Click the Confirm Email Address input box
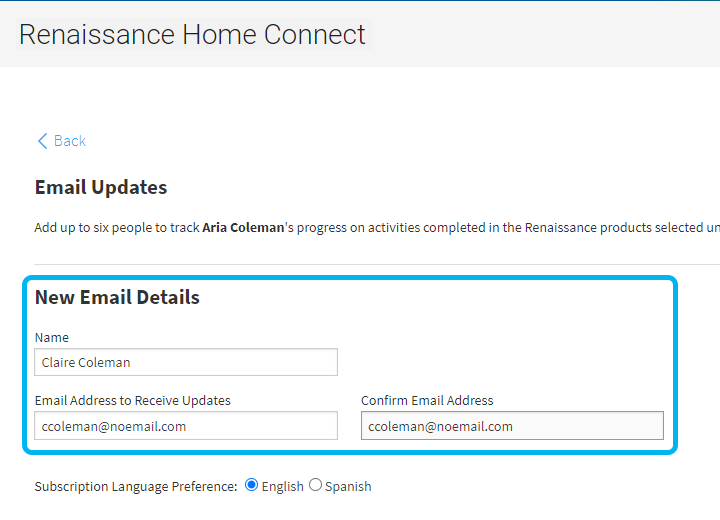Image resolution: width=720 pixels, height=520 pixels. point(512,426)
